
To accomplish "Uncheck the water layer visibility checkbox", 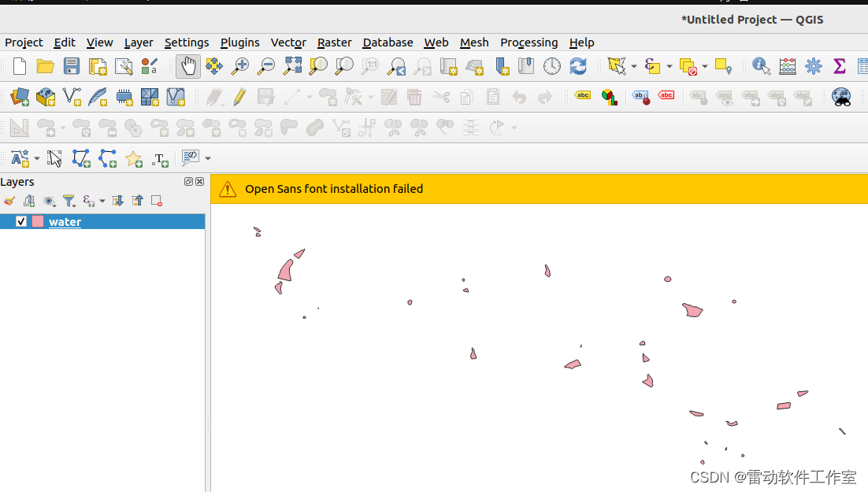I will [21, 221].
